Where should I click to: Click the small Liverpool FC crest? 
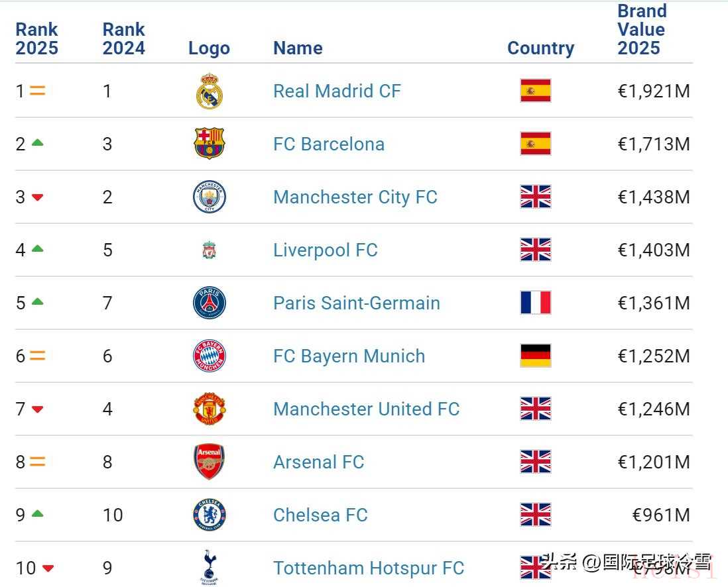[x=210, y=250]
